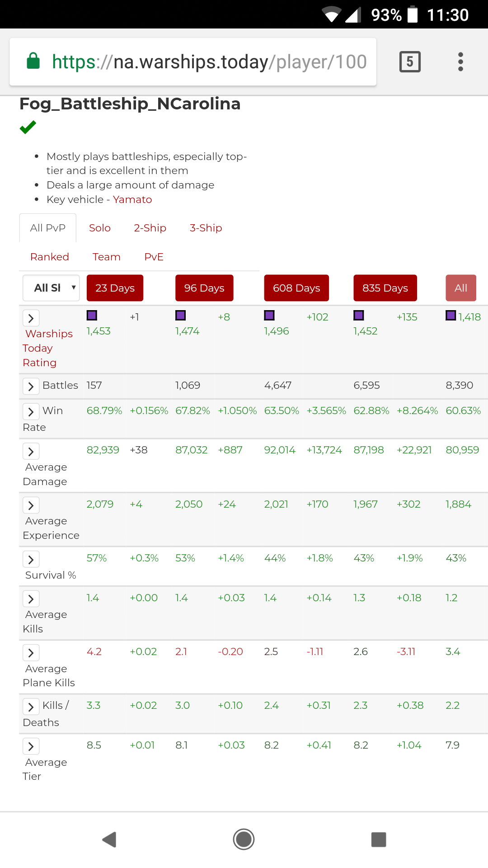Expand the Win Rate row
488x868 pixels.
[x=31, y=412]
